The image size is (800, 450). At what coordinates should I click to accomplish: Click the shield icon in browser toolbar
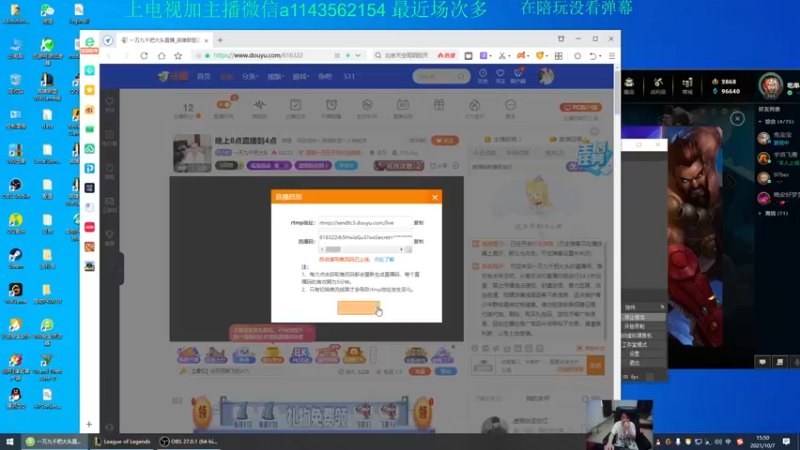pos(540,56)
